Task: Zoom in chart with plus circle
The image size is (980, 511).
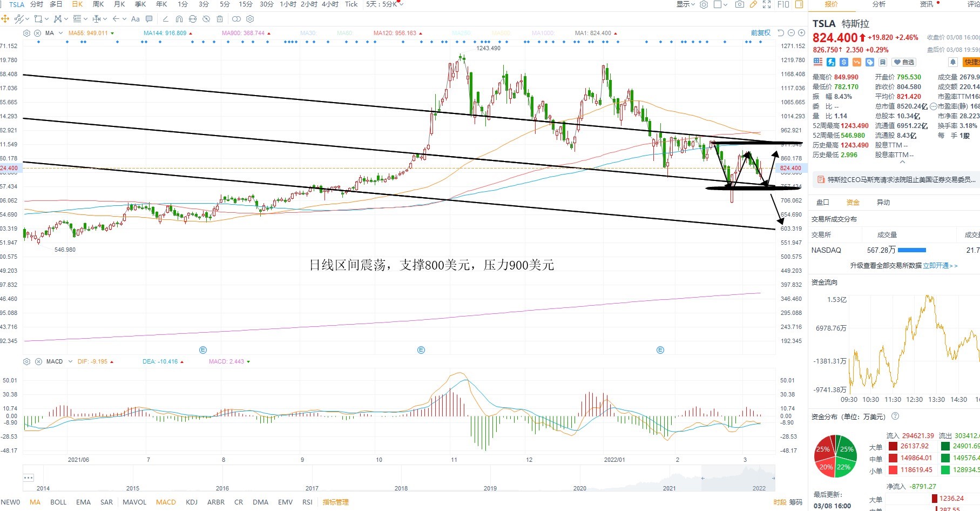Action: coord(801,33)
